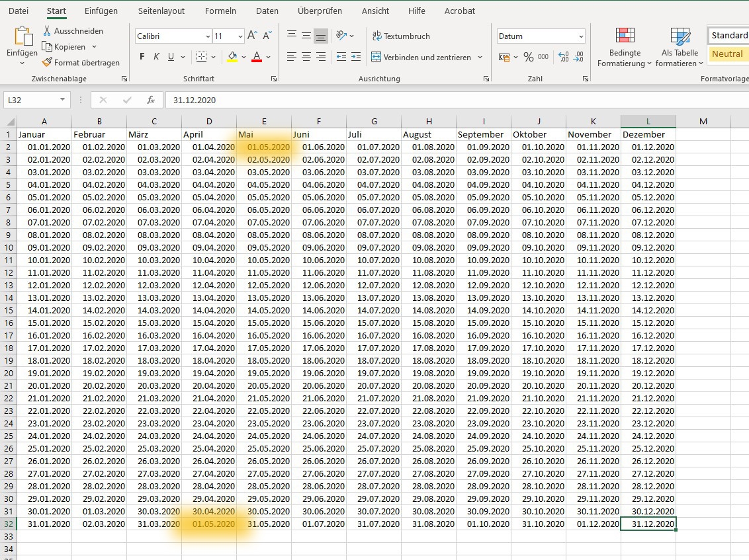Switch to the Überprüfen tab

pos(320,11)
